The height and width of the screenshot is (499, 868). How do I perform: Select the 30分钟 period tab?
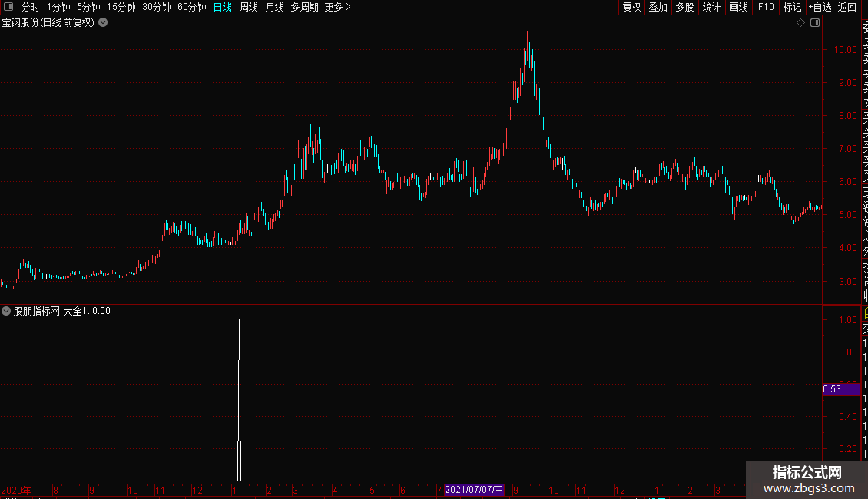click(157, 7)
